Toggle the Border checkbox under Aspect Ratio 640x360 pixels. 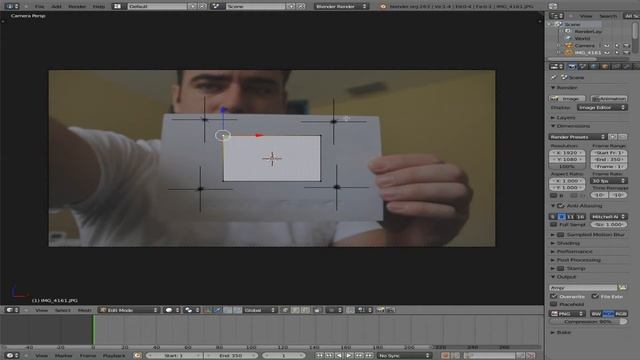[x=554, y=196]
